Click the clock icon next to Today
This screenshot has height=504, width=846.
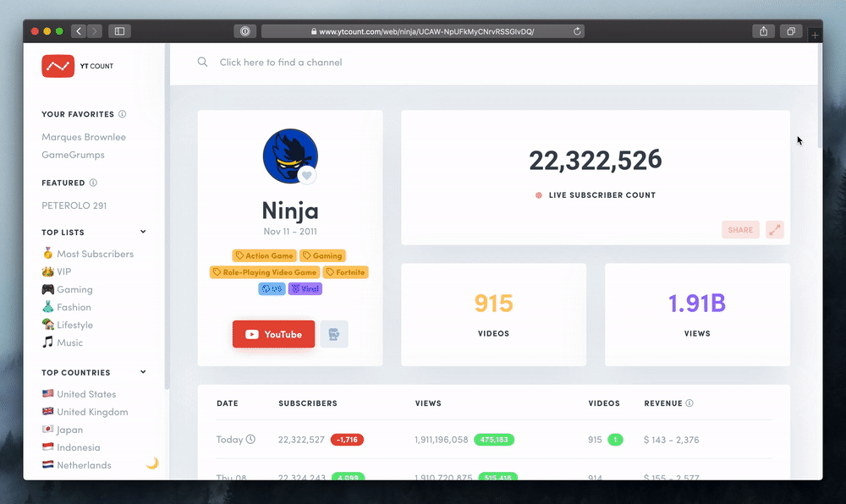tap(251, 440)
